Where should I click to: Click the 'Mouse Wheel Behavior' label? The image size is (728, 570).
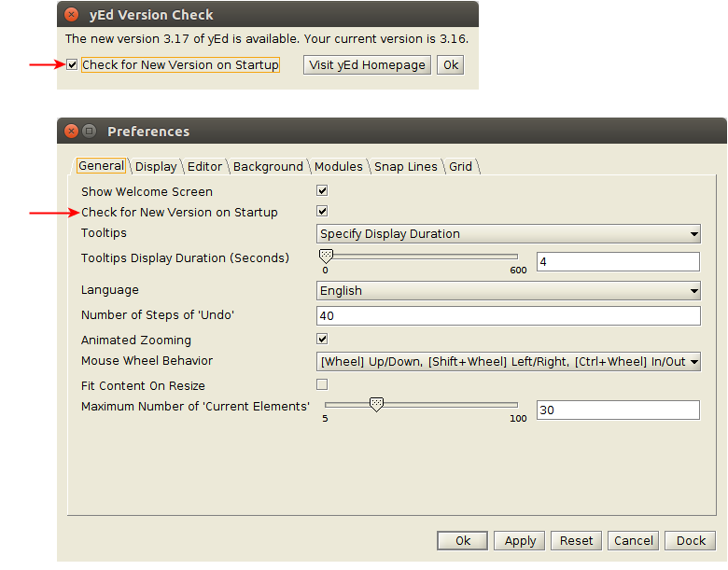tap(147, 361)
